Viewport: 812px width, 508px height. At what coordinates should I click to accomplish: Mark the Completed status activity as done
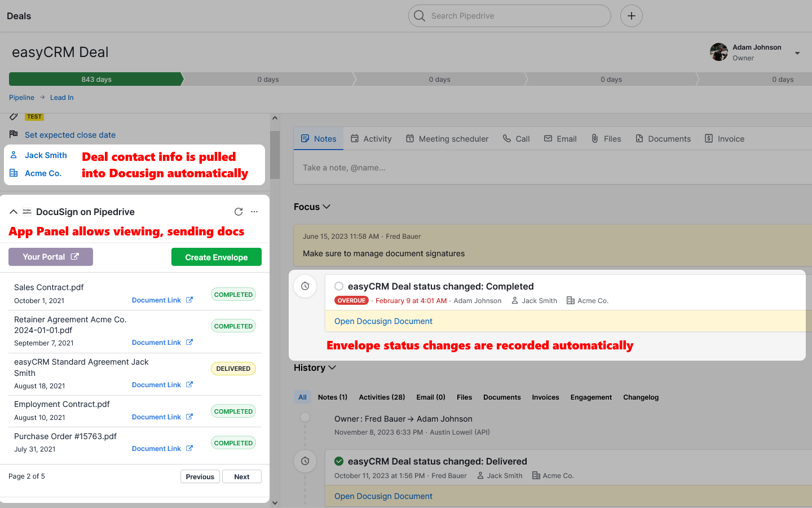[338, 286]
